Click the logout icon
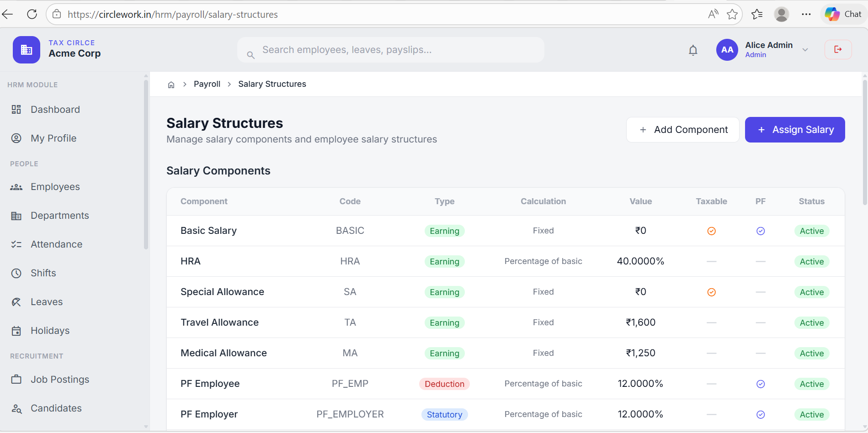The image size is (868, 433). coord(838,49)
